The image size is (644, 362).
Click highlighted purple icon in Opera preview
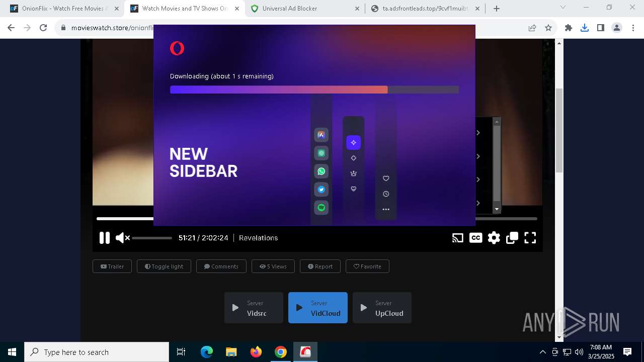point(354,143)
